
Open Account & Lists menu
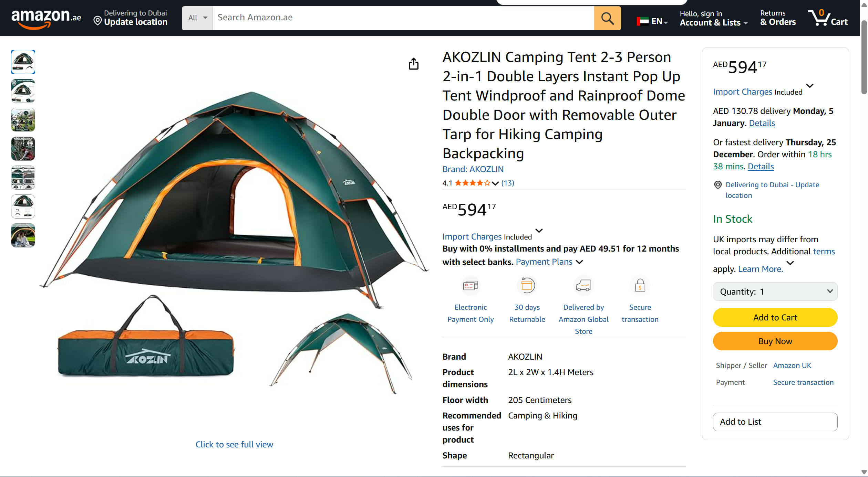coord(713,18)
